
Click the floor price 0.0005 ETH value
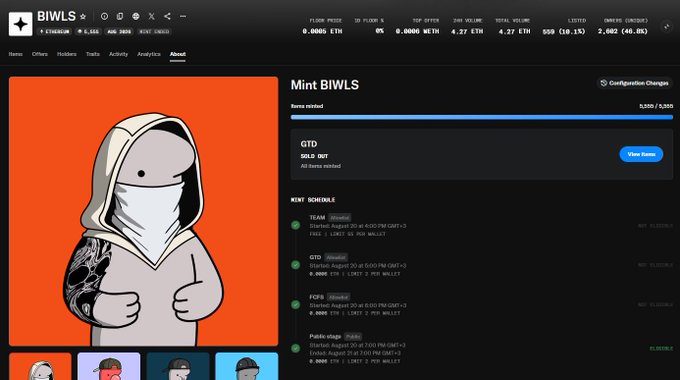point(322,31)
